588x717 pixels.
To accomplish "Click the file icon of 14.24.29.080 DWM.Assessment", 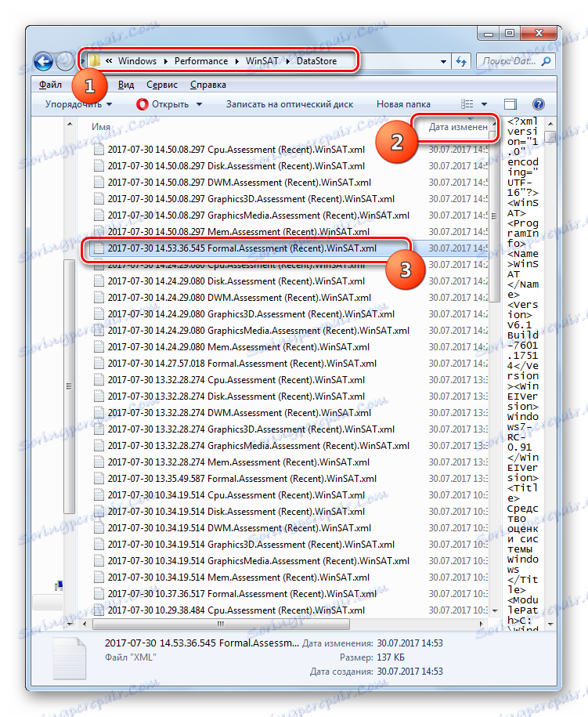I will click(x=98, y=298).
